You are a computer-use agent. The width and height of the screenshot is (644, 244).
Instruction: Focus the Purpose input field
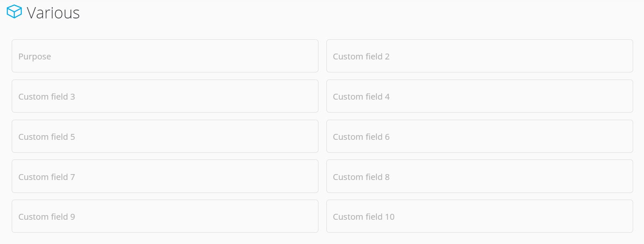click(165, 56)
